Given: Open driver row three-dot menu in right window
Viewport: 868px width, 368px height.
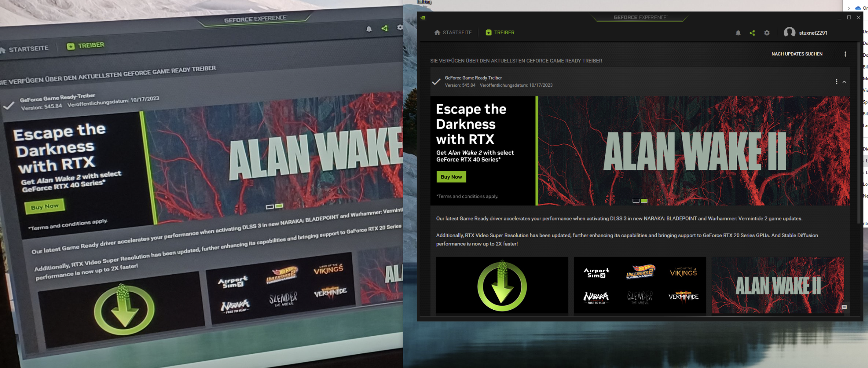Looking at the screenshot, I should point(836,82).
